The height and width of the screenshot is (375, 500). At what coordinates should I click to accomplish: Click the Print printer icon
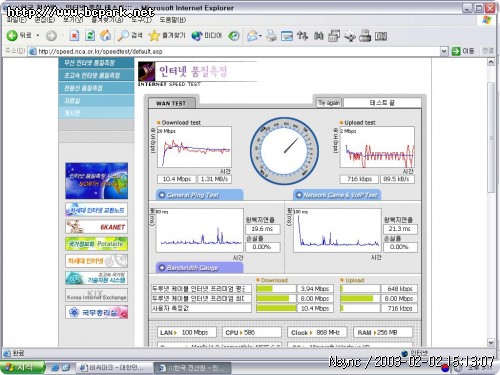pyautogui.click(x=271, y=35)
